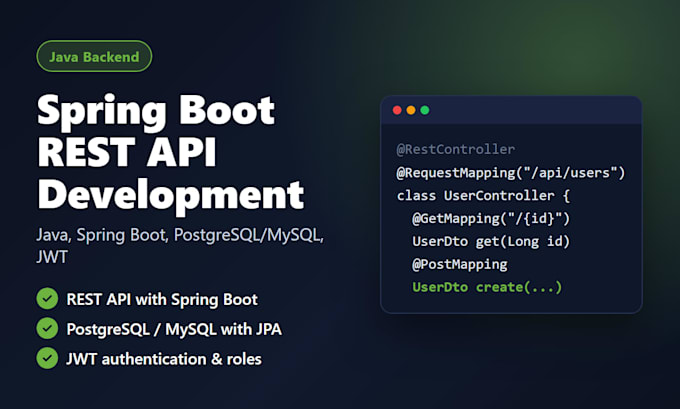Click the green dot in code window
This screenshot has width=680, height=409.
425,110
